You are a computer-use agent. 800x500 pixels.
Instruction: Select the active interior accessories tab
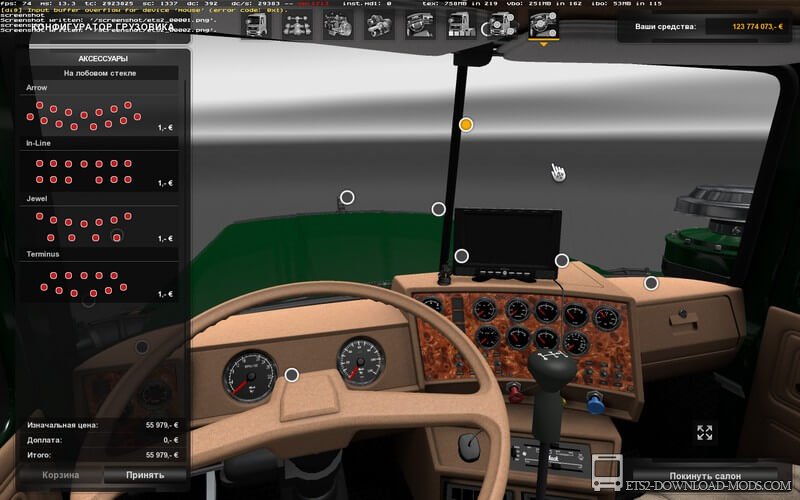tap(543, 26)
